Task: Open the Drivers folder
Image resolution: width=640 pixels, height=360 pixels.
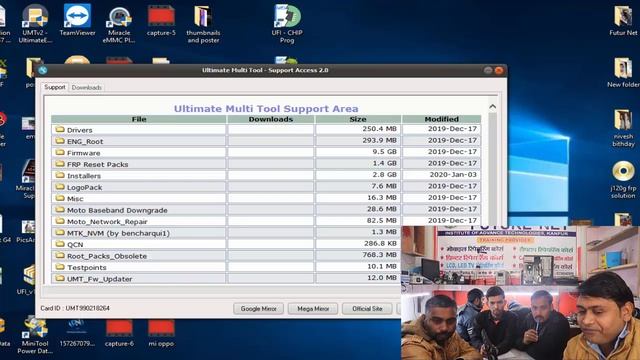Action: pos(80,130)
